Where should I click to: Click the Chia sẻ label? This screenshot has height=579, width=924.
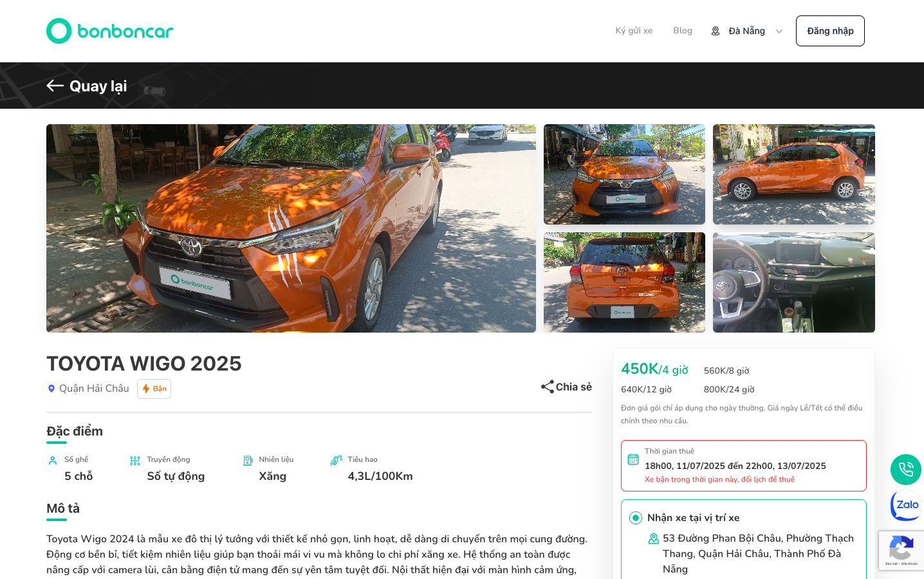(x=574, y=387)
